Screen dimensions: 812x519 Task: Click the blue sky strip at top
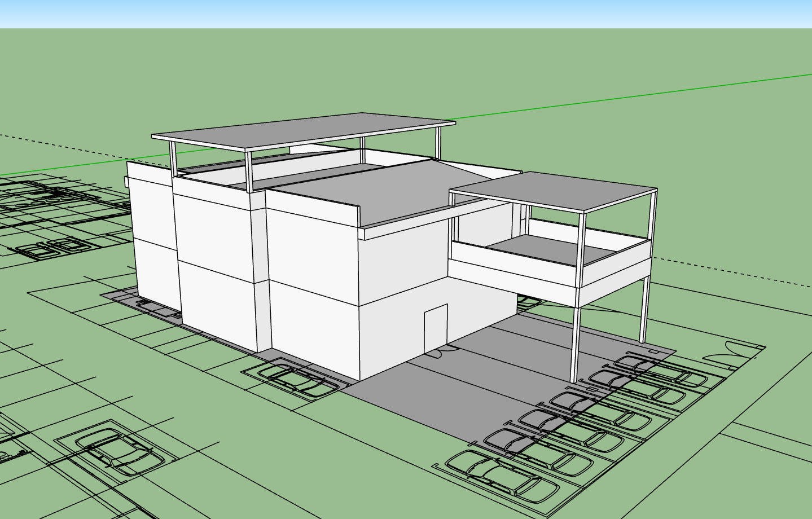(x=406, y=14)
